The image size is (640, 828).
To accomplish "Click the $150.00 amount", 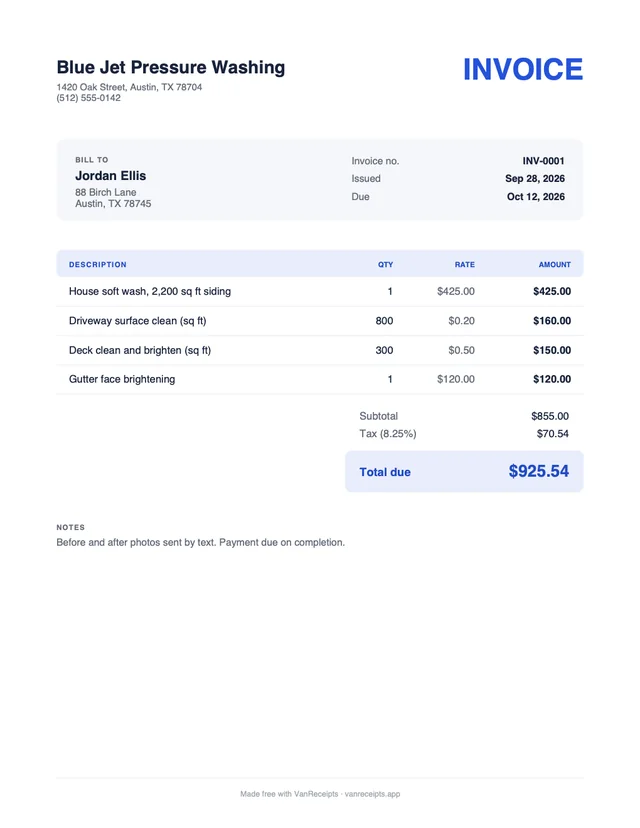I will 552,351.
